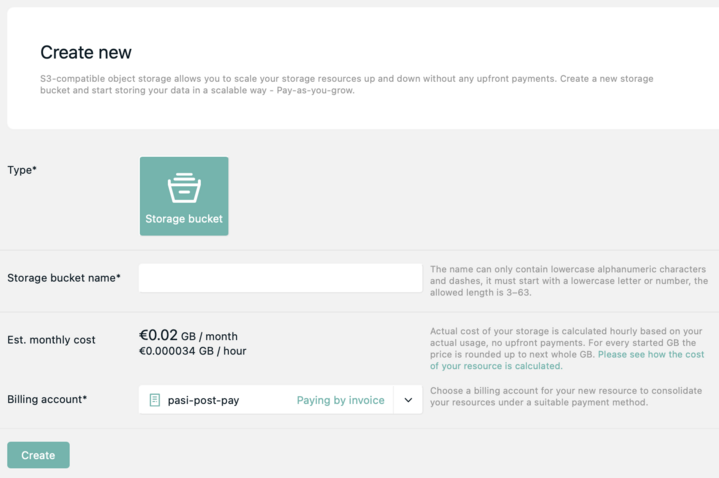Click the bucket name rules help text
Image resolution: width=719 pixels, height=478 pixels.
569,281
